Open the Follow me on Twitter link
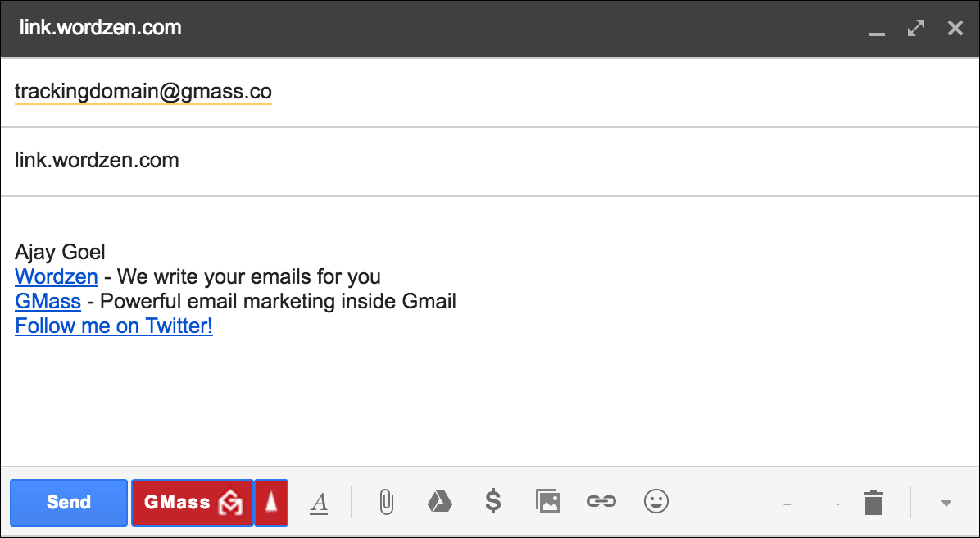 pos(114,326)
